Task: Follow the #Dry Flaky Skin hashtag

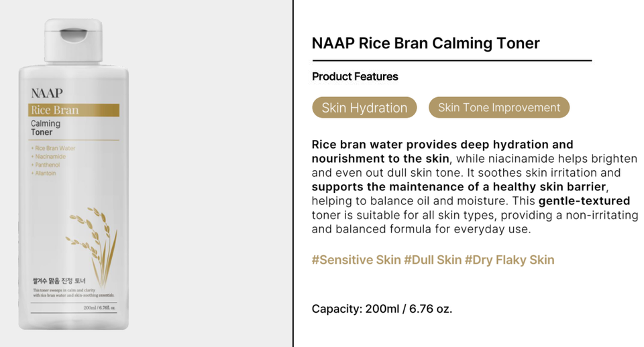Action: point(509,260)
